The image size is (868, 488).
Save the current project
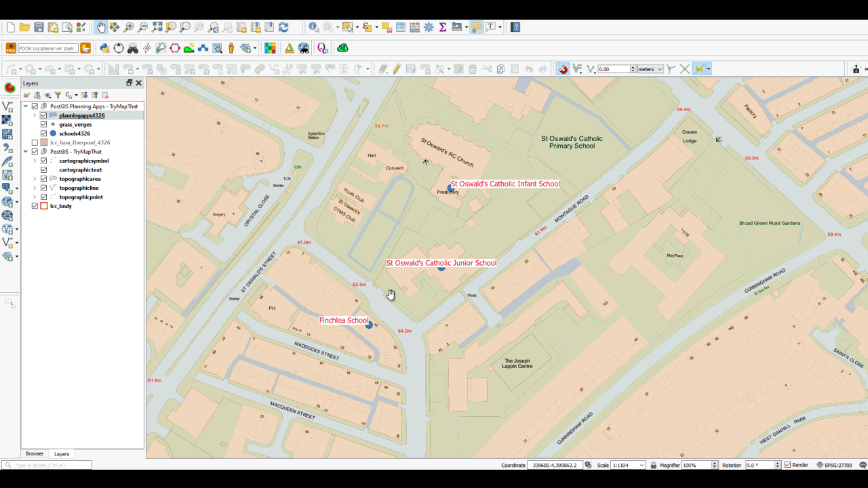[39, 27]
